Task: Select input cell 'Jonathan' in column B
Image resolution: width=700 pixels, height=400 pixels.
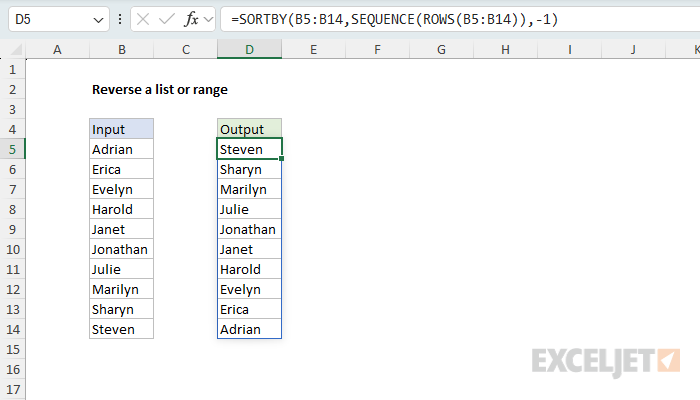Action: click(x=121, y=249)
